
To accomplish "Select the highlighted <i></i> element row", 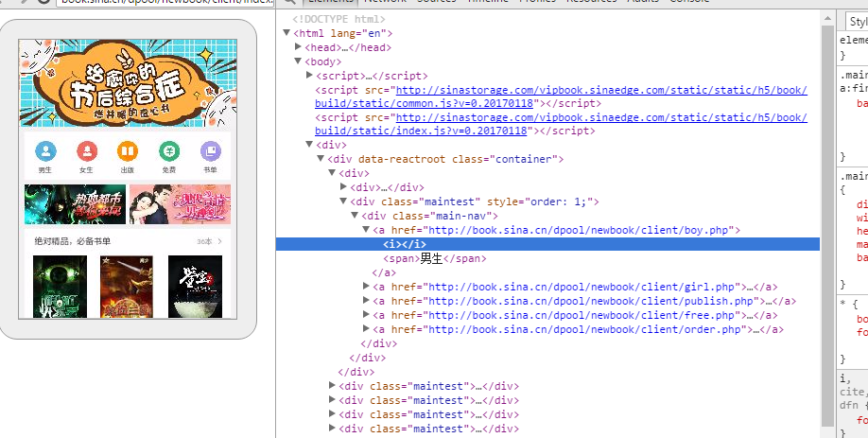I will 547,244.
